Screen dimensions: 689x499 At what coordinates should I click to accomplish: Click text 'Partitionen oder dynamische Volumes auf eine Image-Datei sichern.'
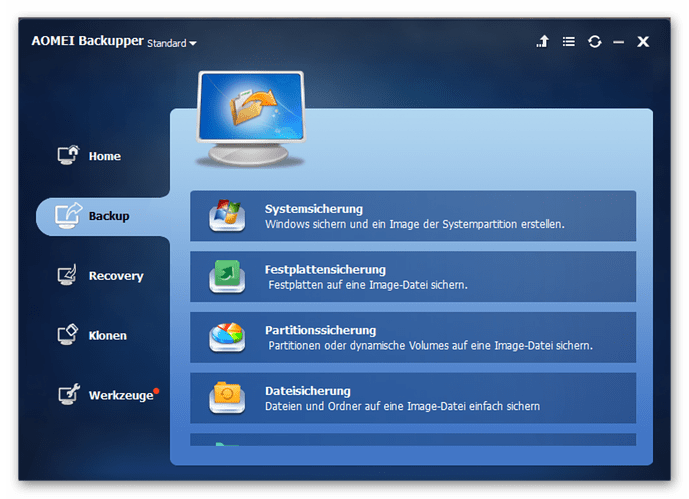430,346
